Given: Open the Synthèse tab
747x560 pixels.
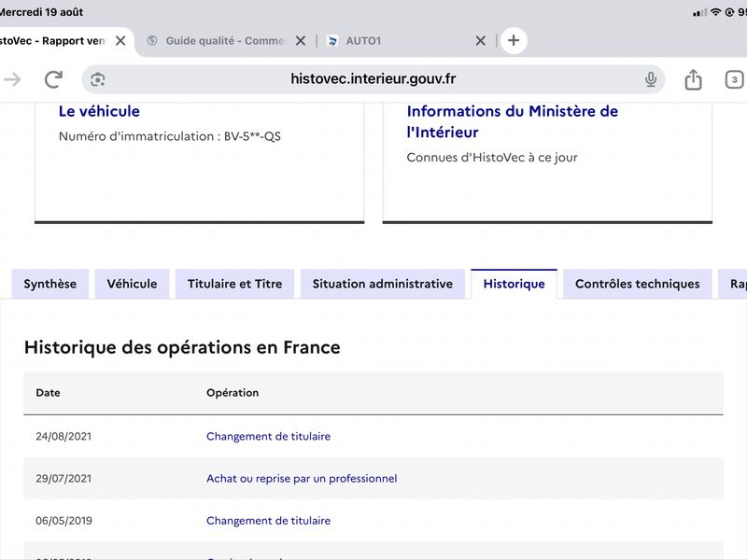Looking at the screenshot, I should (50, 284).
